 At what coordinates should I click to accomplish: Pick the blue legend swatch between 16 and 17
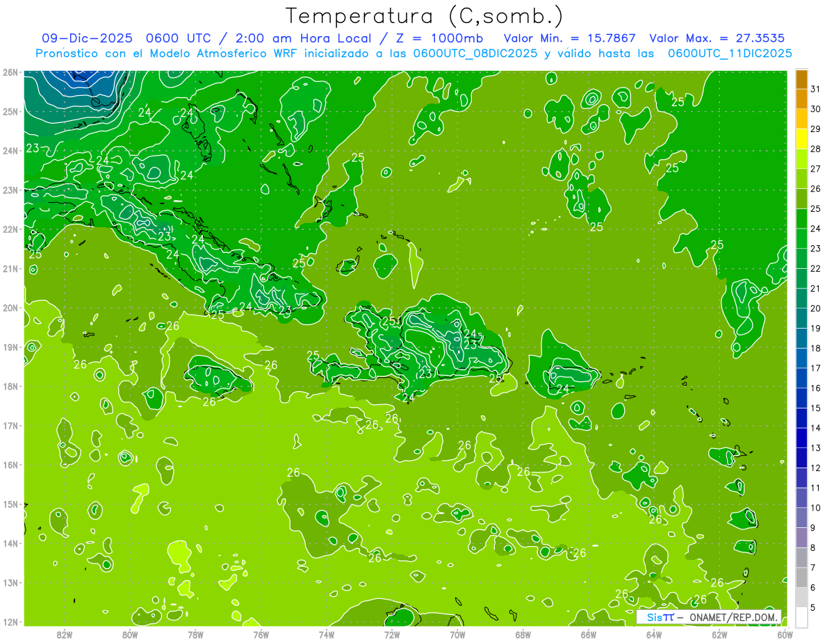pyautogui.click(x=801, y=379)
